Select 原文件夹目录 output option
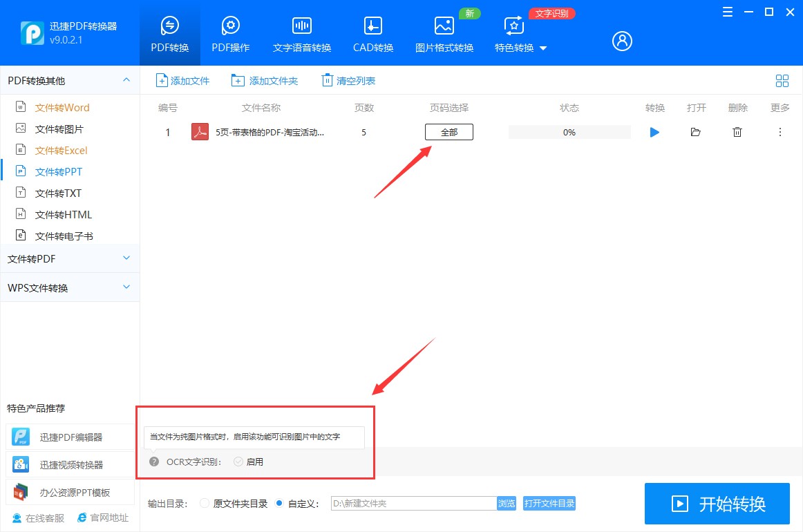 205,503
